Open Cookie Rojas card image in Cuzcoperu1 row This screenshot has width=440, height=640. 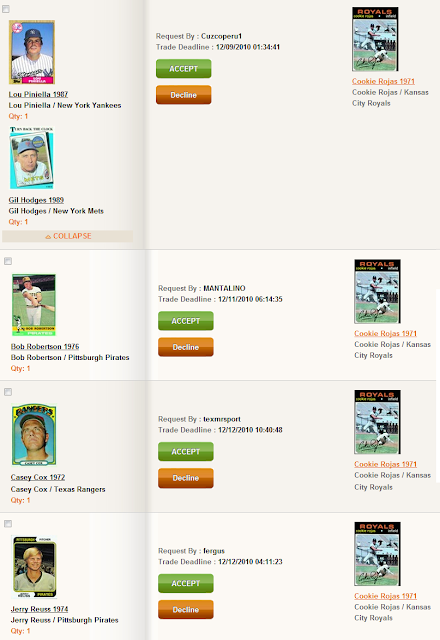tap(375, 39)
